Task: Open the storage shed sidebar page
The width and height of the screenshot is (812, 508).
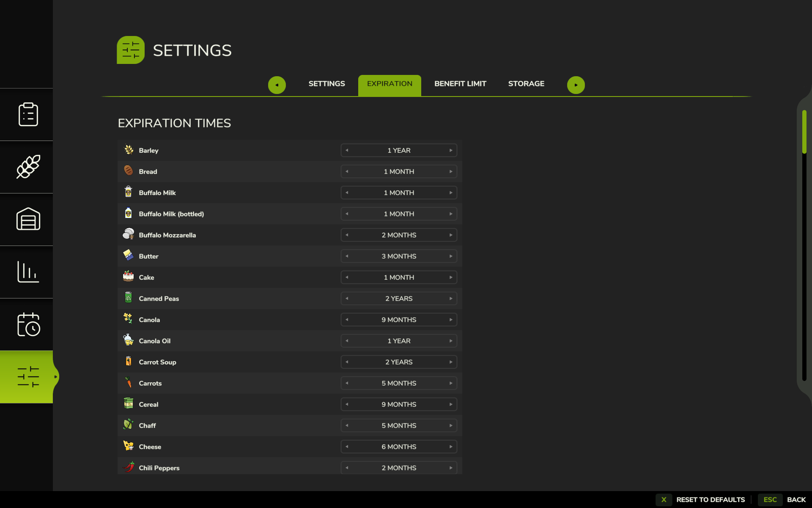Action: pyautogui.click(x=28, y=219)
